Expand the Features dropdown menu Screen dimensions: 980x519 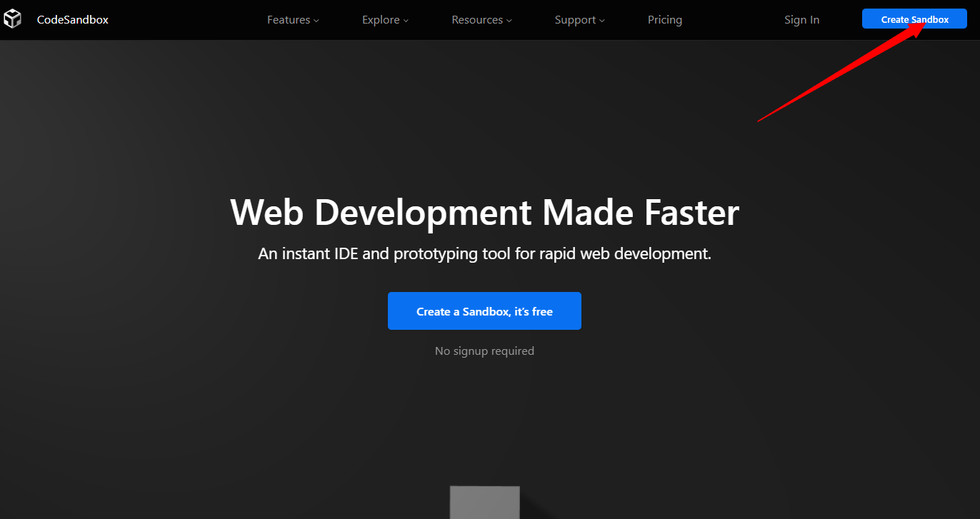293,20
